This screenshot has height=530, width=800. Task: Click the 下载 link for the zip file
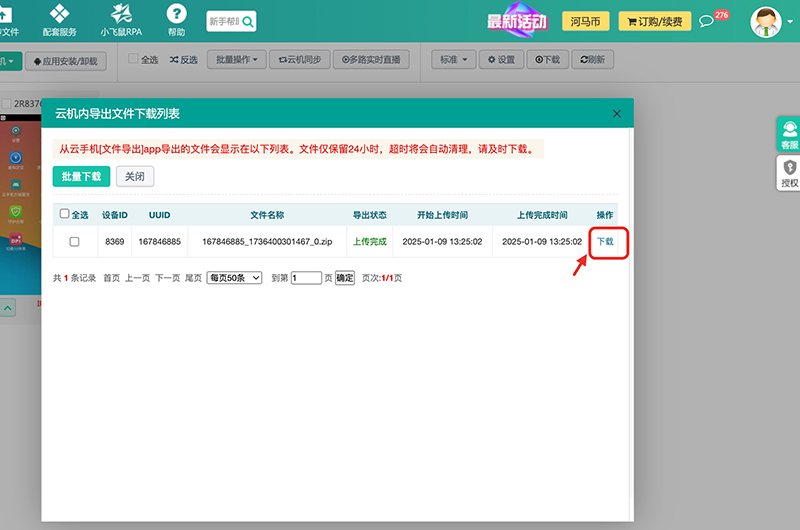point(605,241)
